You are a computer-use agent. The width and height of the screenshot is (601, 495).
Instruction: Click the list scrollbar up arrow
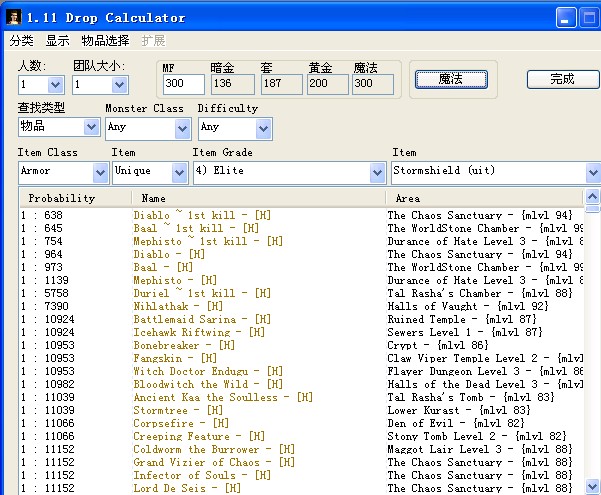click(x=592, y=197)
